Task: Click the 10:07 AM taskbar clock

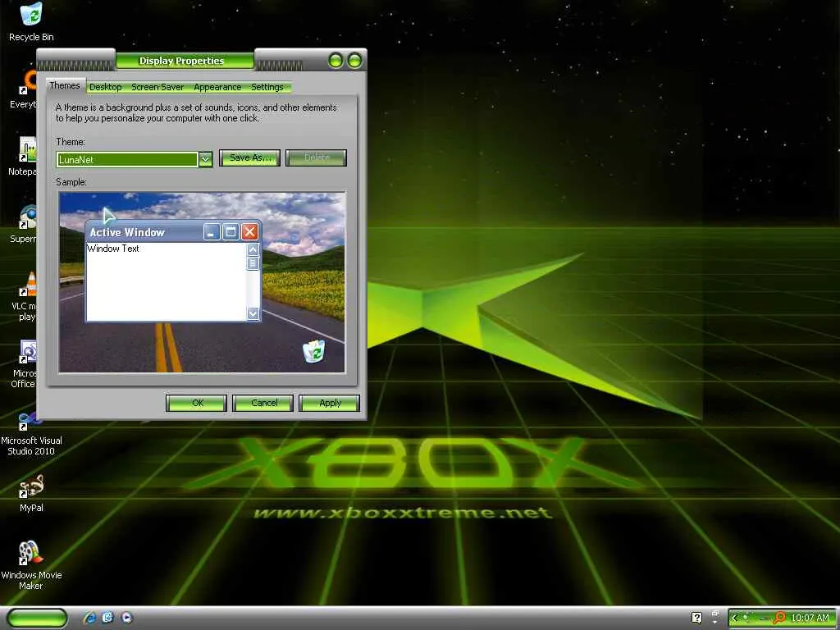Action: point(810,618)
